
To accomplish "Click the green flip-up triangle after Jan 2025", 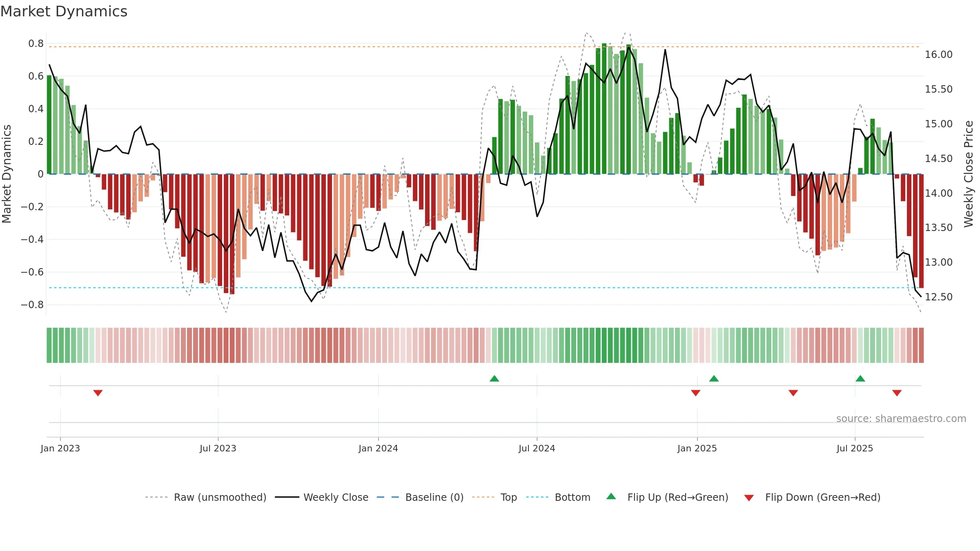I will (x=714, y=378).
